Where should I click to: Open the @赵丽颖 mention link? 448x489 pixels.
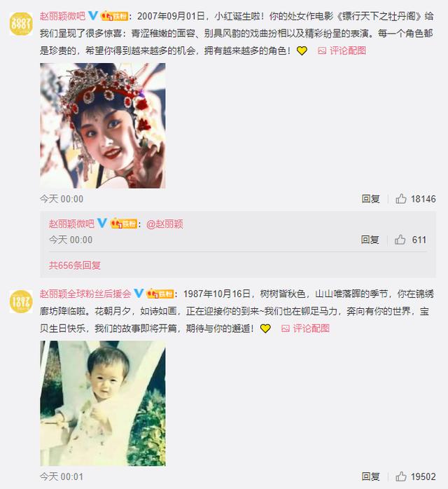tap(164, 224)
